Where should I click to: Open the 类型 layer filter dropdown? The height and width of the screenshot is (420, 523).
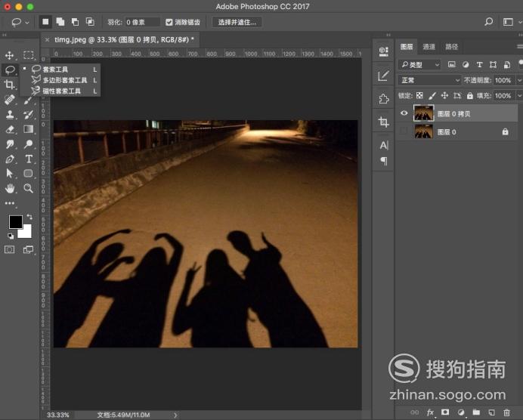pyautogui.click(x=419, y=65)
